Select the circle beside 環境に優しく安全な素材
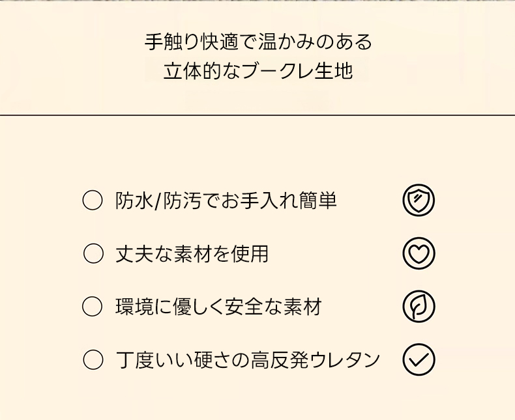Image resolution: width=515 pixels, height=420 pixels. (x=93, y=307)
